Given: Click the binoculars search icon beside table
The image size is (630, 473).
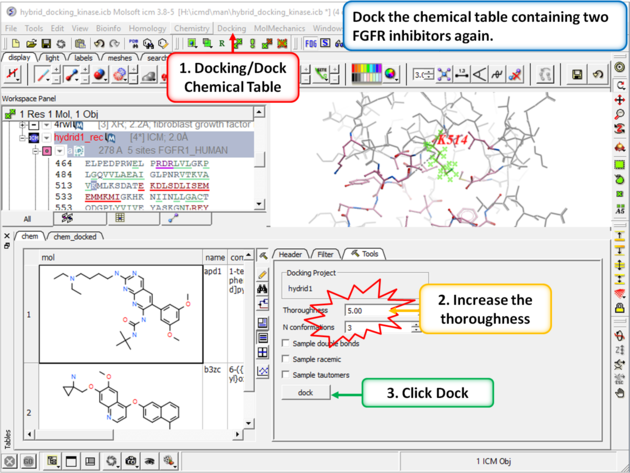Looking at the screenshot, I should click(263, 289).
